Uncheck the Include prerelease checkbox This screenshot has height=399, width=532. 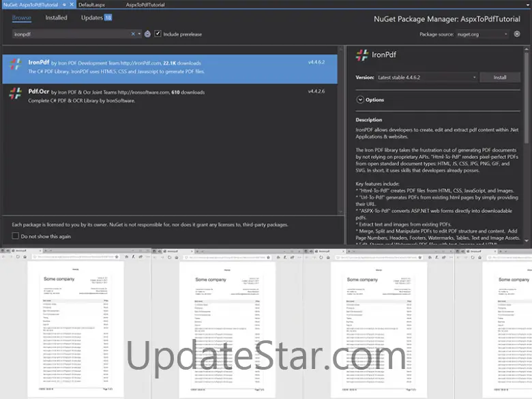158,33
